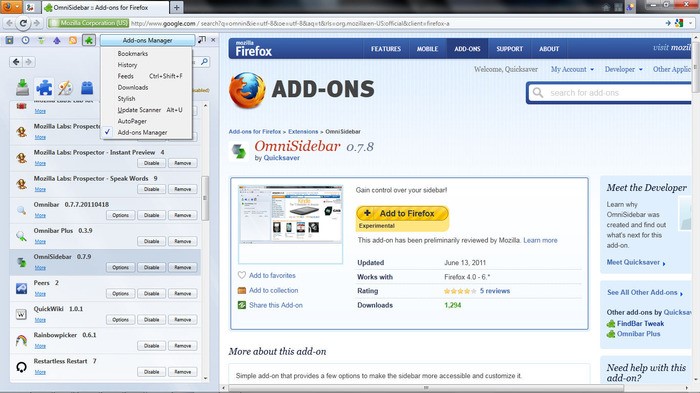Open the orange Firefox menu button
The height and width of the screenshot is (393, 700).
(x=11, y=7)
